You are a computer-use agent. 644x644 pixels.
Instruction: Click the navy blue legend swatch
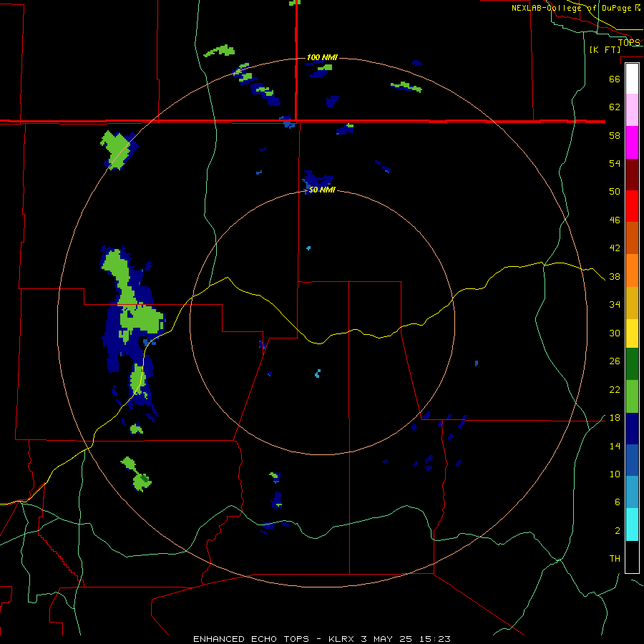coord(632,429)
